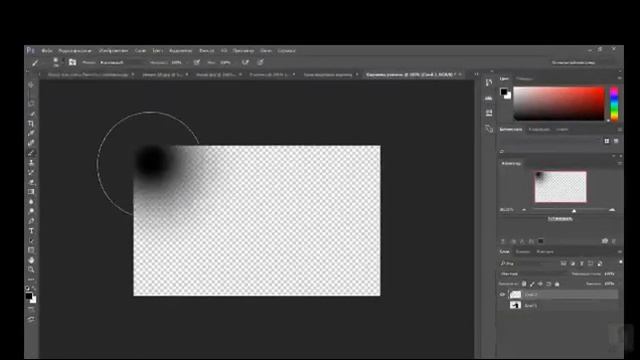Select the Zoom magnifier tool

click(x=31, y=270)
